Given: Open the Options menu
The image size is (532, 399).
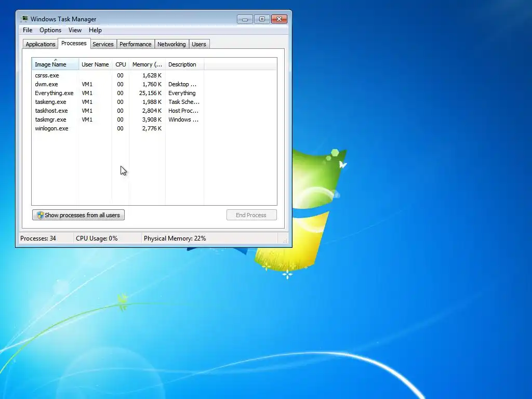Looking at the screenshot, I should tap(50, 30).
